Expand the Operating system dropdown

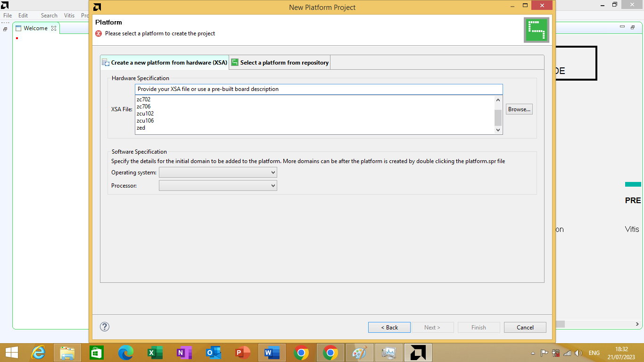pos(218,173)
